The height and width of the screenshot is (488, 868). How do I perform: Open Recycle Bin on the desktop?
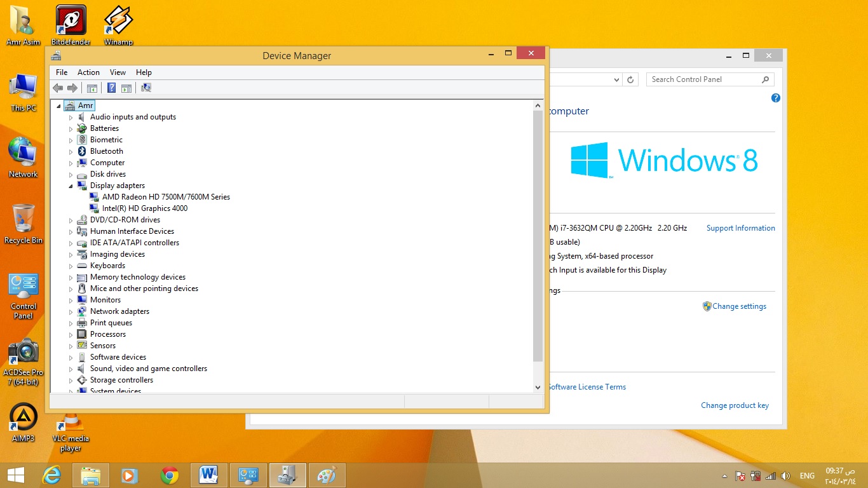pyautogui.click(x=24, y=224)
